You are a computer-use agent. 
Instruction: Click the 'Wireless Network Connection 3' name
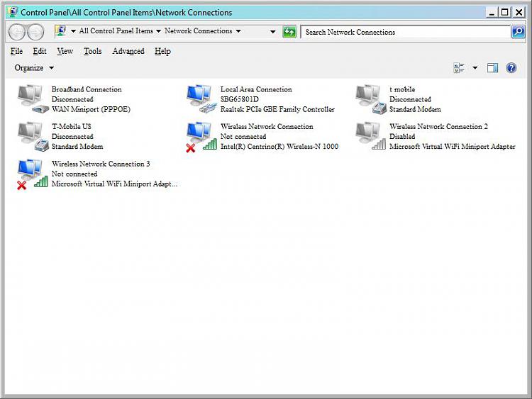coord(101,164)
